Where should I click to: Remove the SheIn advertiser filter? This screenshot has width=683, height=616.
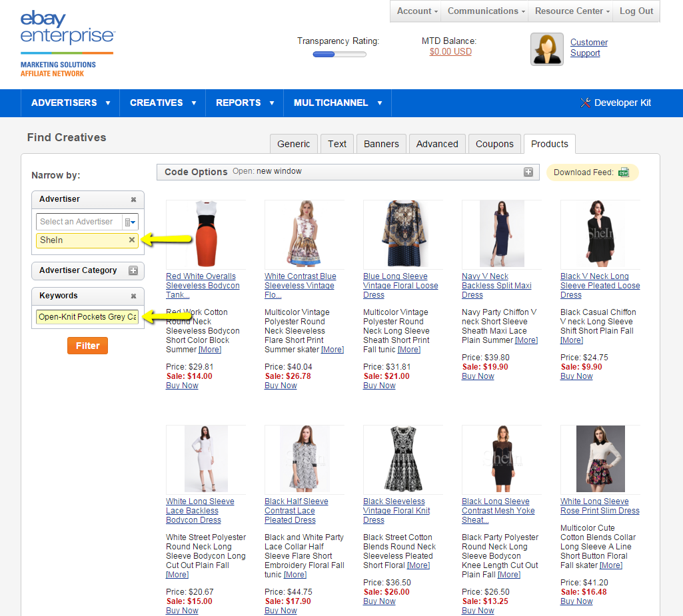[x=132, y=240]
